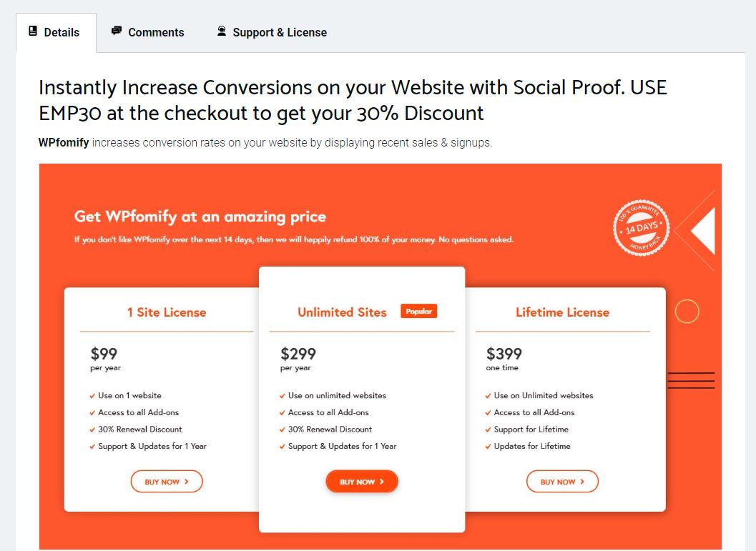
Task: Buy the 1 Site License plan
Action: (167, 481)
